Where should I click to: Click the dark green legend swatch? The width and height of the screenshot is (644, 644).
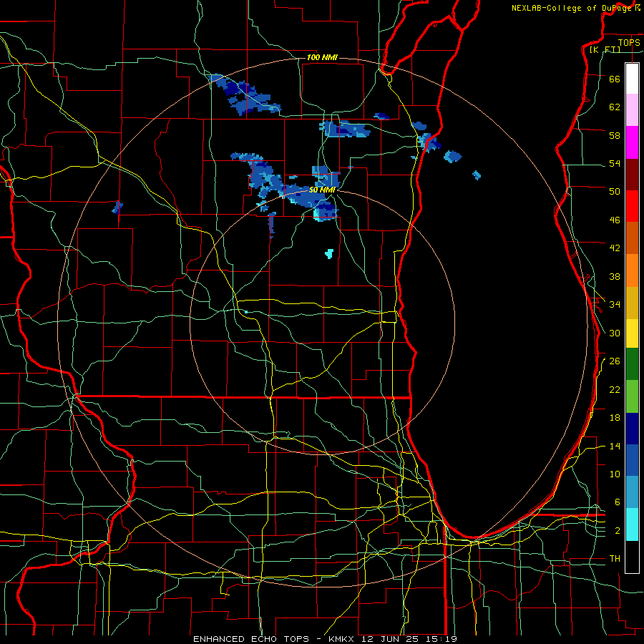click(x=632, y=364)
